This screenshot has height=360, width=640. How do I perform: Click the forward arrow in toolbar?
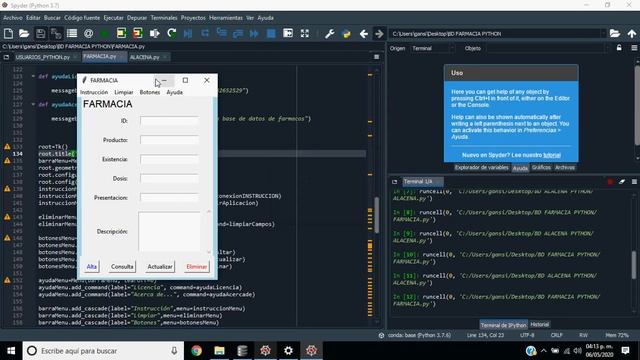(379, 33)
